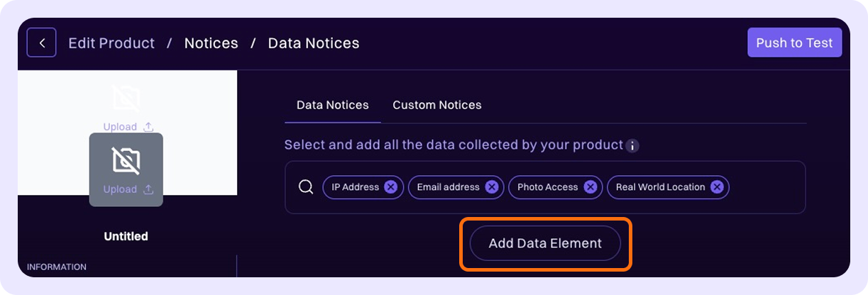868x295 pixels.
Task: Remove the Photo Access tag
Action: 590,187
